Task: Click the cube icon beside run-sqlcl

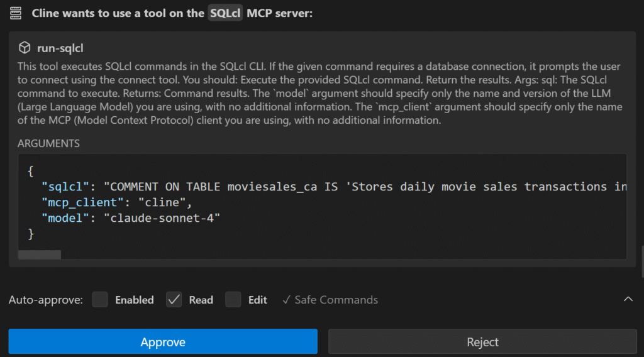Action: click(x=25, y=48)
